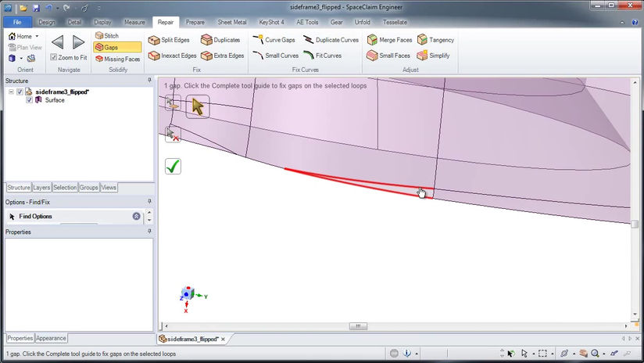Toggle the Zoom to Fit checkbox
This screenshot has height=363, width=644.
53,57
